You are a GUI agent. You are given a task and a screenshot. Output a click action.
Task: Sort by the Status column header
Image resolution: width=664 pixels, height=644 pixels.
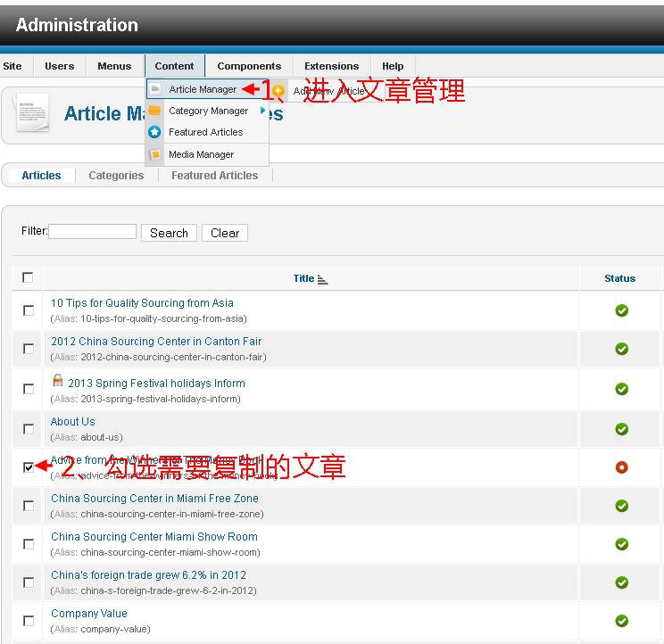[619, 278]
